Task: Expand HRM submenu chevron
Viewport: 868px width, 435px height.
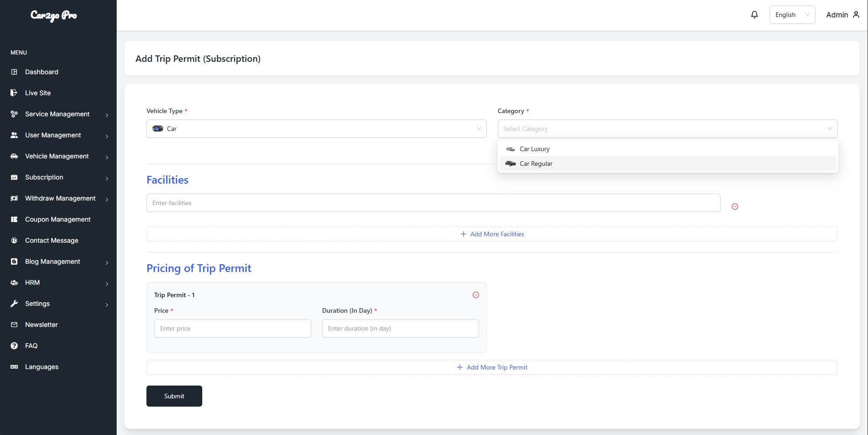Action: point(107,283)
